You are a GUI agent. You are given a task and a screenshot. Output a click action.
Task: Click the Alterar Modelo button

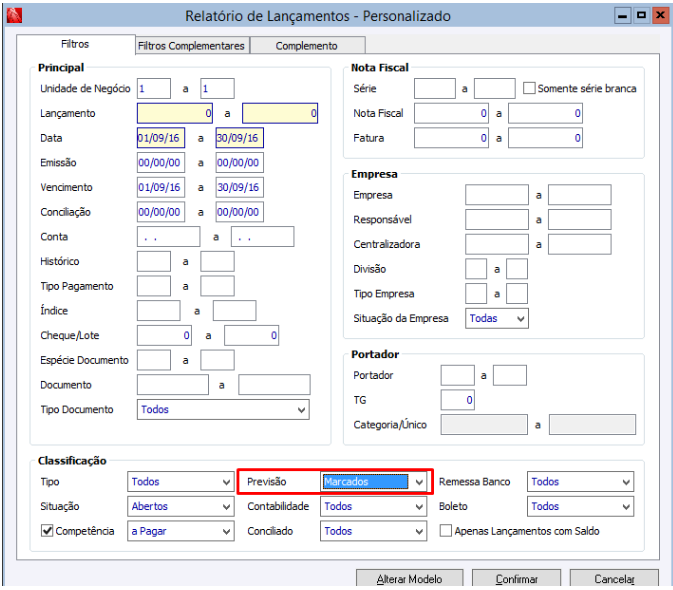tap(409, 578)
